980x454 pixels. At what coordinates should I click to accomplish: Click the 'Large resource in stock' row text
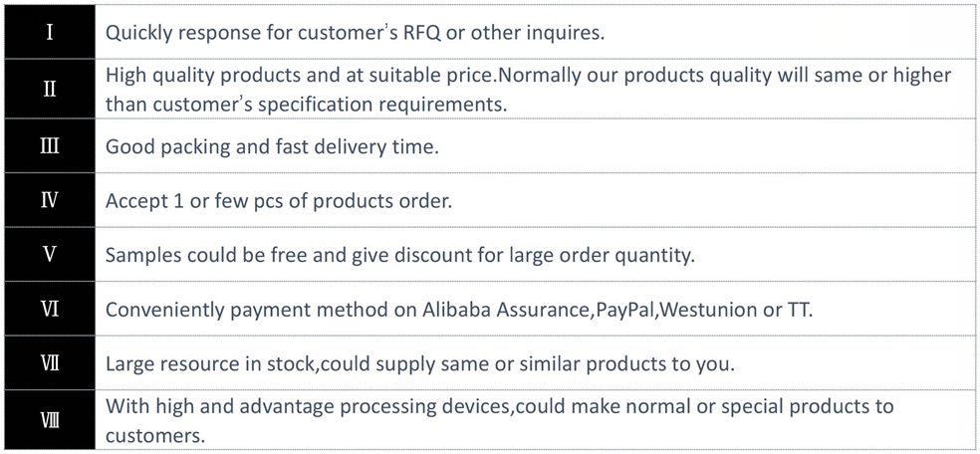[419, 363]
